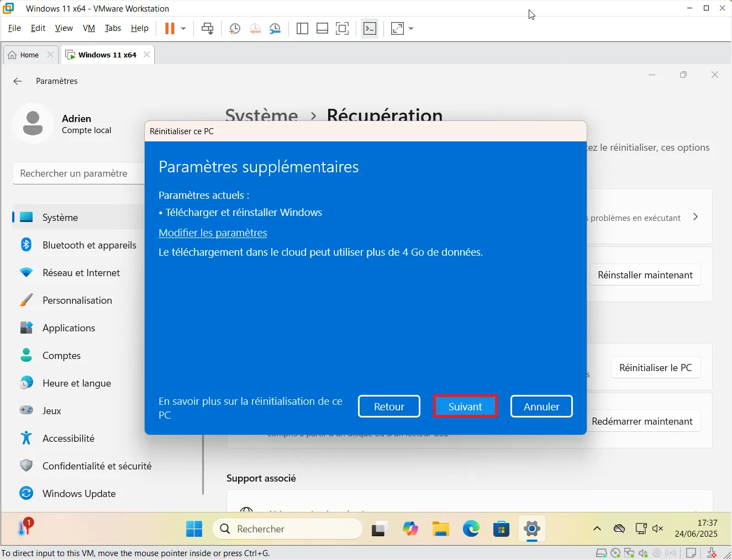Show hidden tray icons chevron
The image size is (732, 560).
[597, 529]
